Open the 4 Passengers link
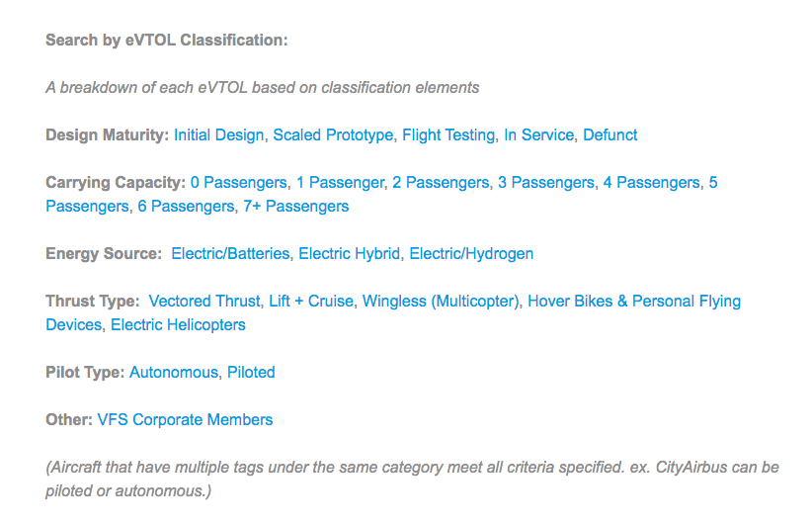Screen dimensions: 812x526 click(x=652, y=183)
